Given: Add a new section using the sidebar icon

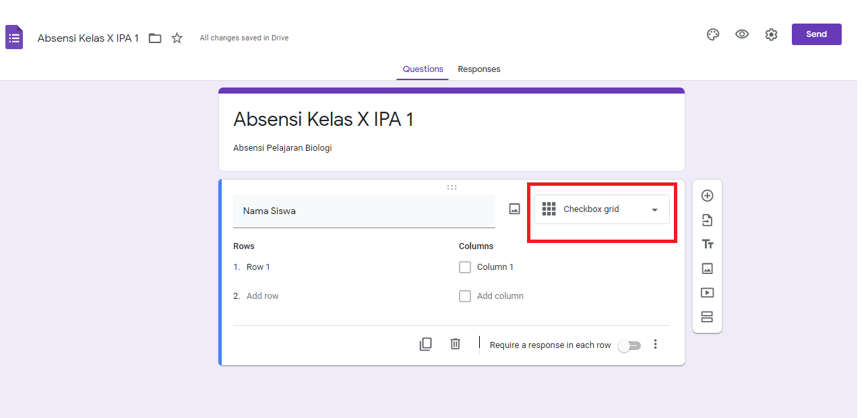Looking at the screenshot, I should [707, 316].
